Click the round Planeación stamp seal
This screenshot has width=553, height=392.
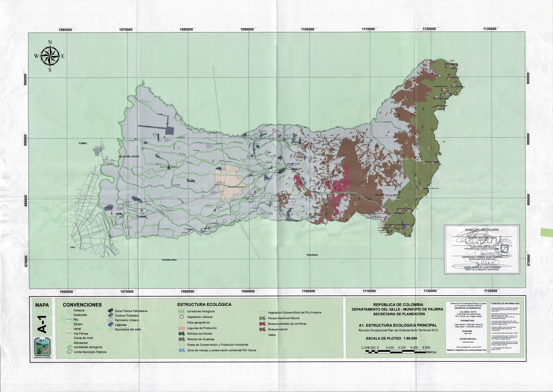[504, 248]
